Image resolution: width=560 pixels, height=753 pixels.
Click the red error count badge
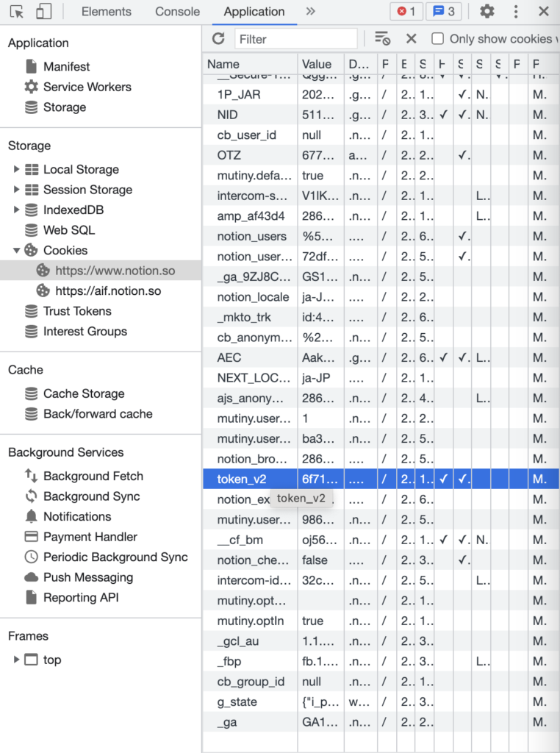[x=406, y=12]
